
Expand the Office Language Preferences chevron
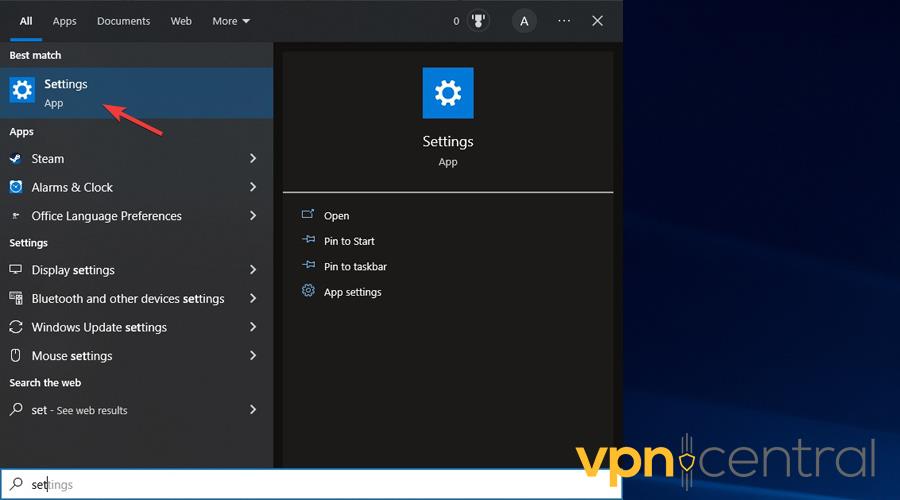pyautogui.click(x=253, y=216)
